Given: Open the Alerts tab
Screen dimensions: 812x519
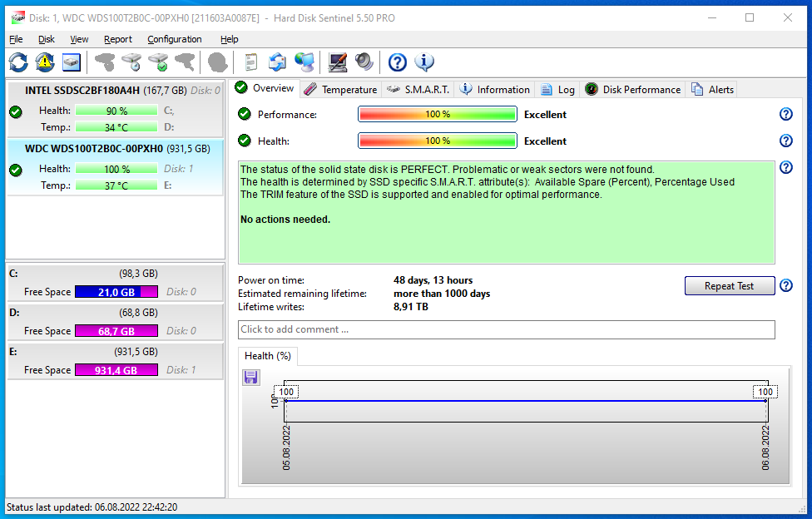Looking at the screenshot, I should pos(712,90).
